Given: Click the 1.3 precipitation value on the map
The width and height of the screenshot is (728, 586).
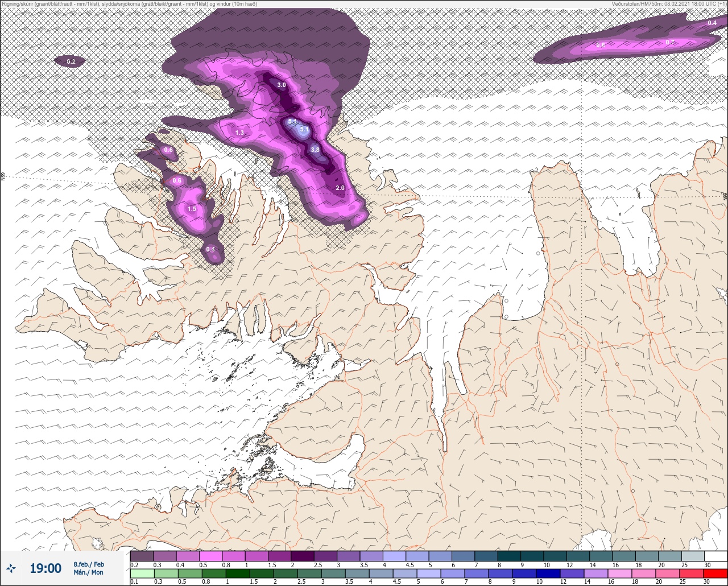Looking at the screenshot, I should click(x=239, y=133).
